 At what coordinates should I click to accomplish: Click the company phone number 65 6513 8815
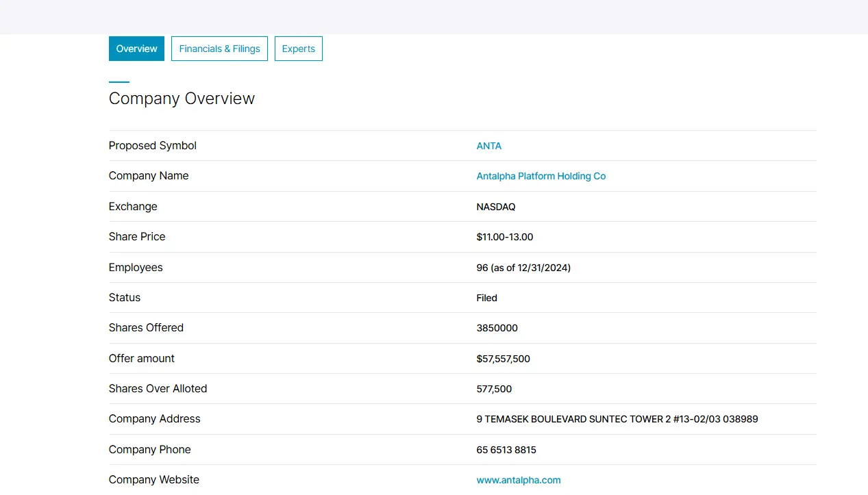coord(506,450)
